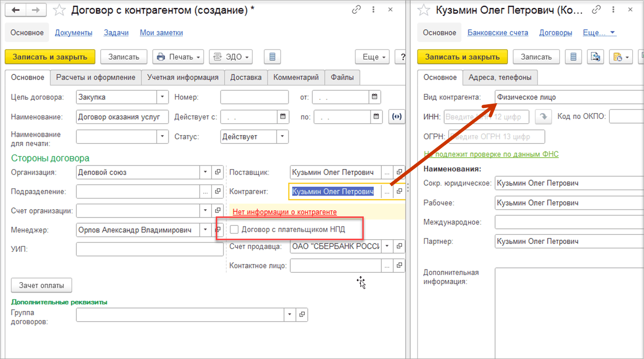644x359 pixels.
Task: Open 'Нет информации о контрагенте' link
Action: click(285, 212)
